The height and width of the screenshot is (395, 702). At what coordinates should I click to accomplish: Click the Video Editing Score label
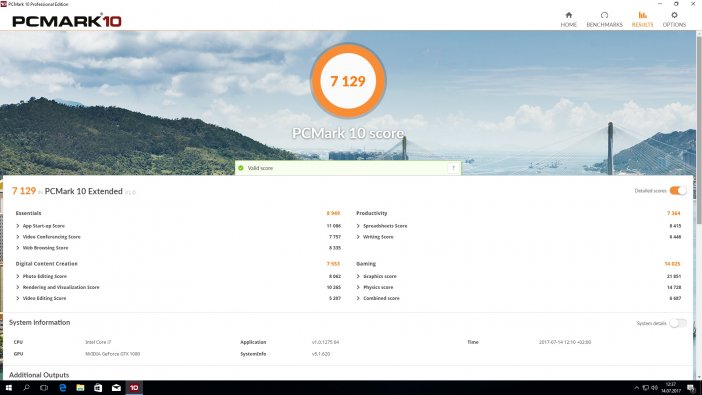44,298
